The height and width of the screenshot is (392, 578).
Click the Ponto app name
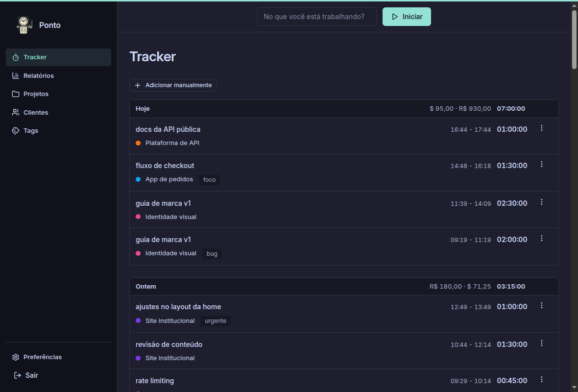(x=50, y=25)
